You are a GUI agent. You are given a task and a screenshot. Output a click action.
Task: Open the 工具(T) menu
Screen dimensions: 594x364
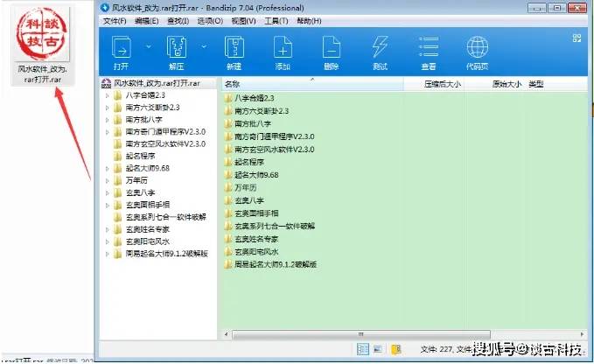pyautogui.click(x=276, y=21)
